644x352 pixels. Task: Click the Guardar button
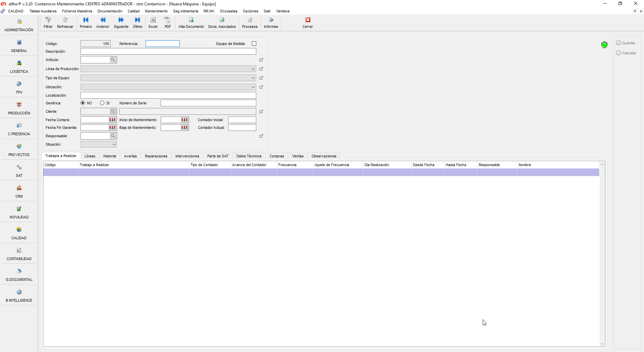(626, 43)
